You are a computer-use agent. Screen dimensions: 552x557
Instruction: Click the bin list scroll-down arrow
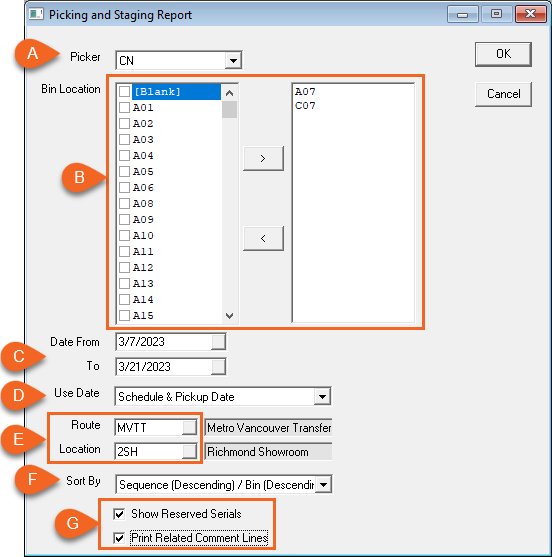[x=229, y=315]
